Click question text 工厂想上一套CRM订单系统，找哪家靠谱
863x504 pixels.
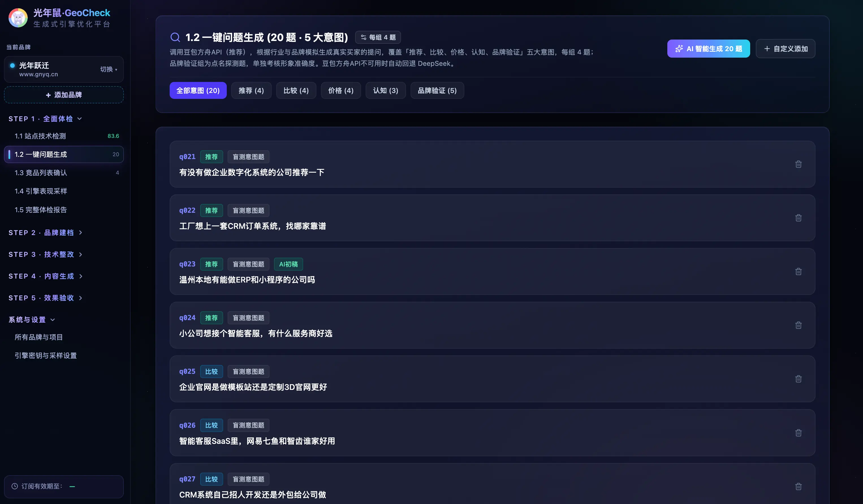(253, 226)
